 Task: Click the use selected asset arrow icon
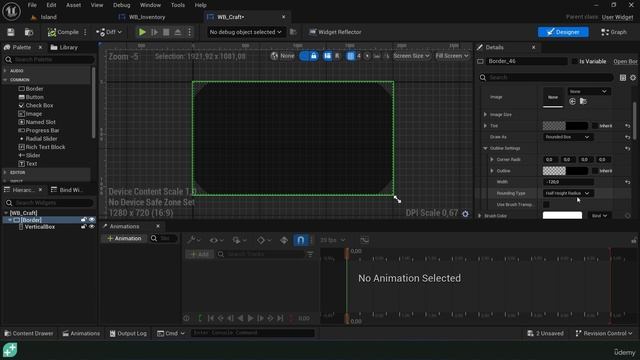point(572,101)
